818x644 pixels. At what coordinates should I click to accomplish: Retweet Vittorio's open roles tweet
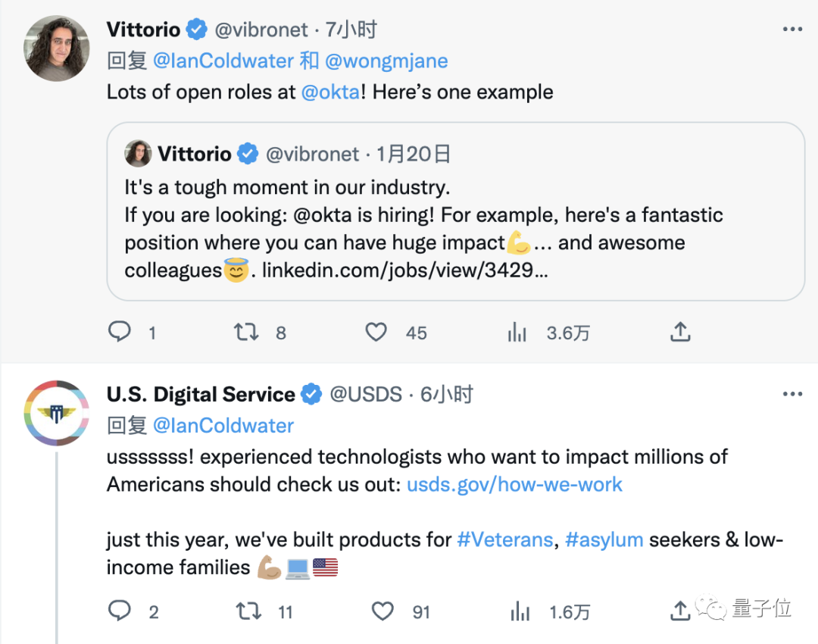246,332
